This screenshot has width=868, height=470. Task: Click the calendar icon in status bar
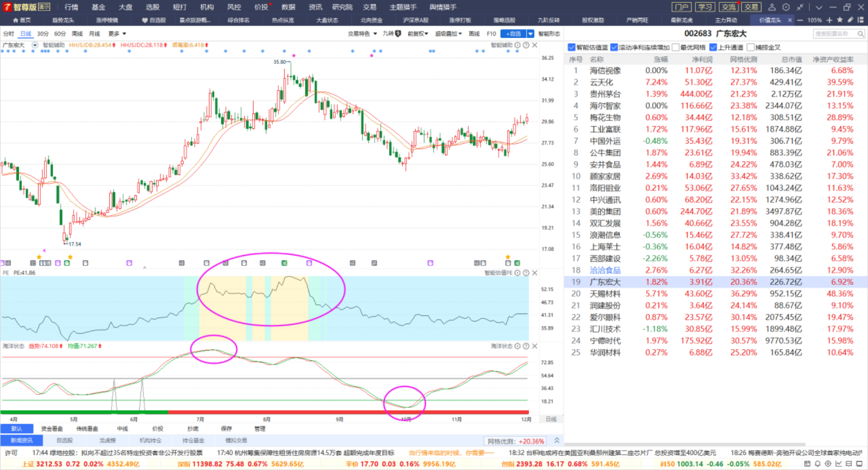[807, 464]
